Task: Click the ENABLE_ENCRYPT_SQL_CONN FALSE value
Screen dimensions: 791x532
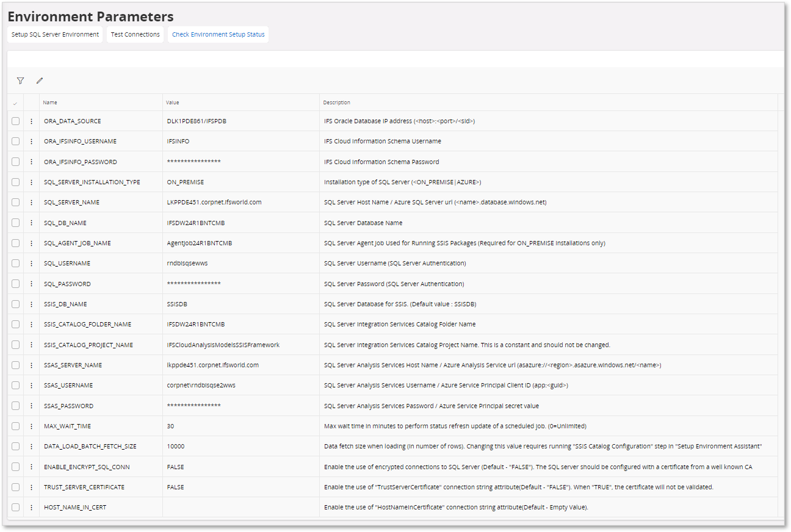Action: point(176,467)
